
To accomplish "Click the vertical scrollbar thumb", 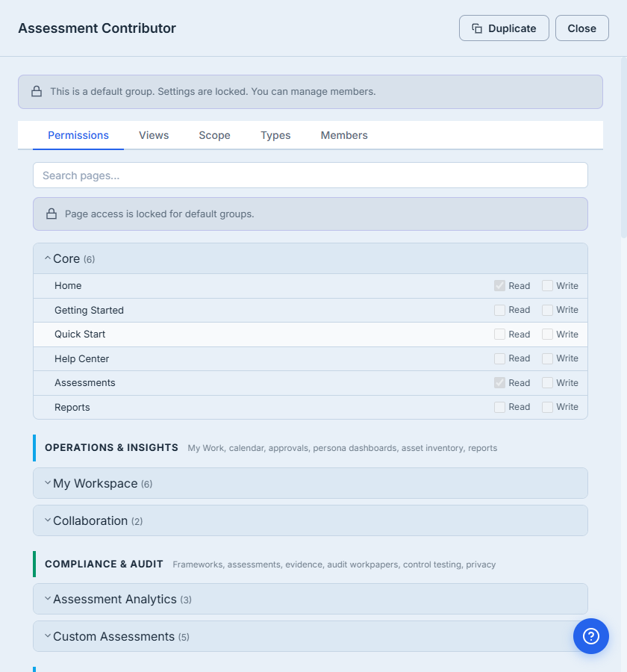I will [623, 147].
